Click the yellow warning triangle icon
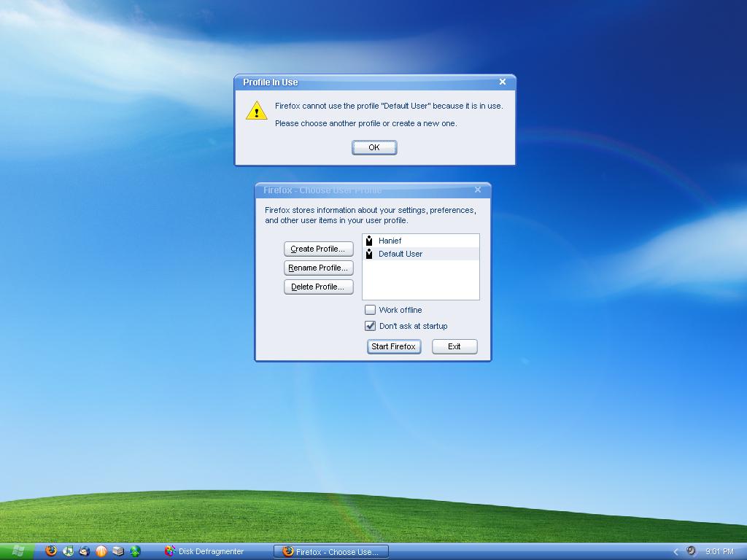This screenshot has height=560, width=747. click(256, 111)
